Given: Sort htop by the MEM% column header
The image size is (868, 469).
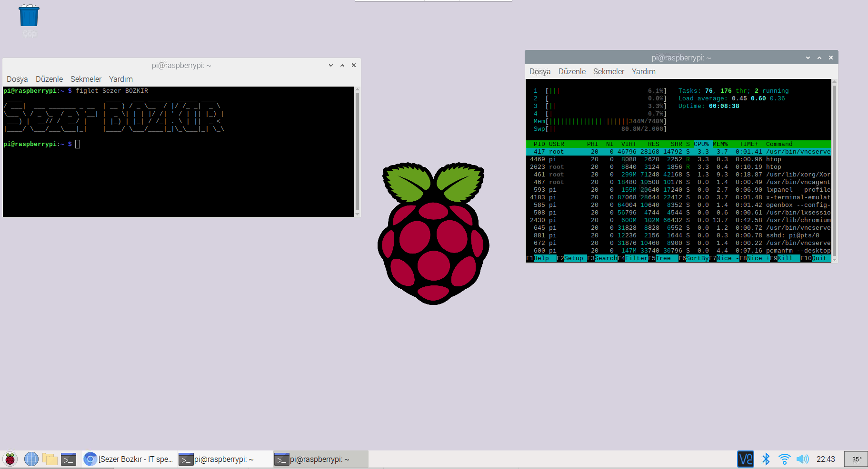Looking at the screenshot, I should [720, 144].
